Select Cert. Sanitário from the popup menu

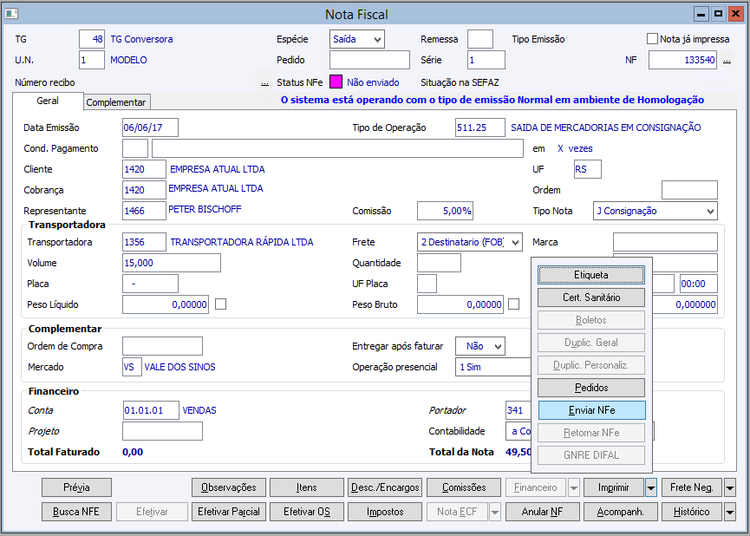[x=591, y=297]
